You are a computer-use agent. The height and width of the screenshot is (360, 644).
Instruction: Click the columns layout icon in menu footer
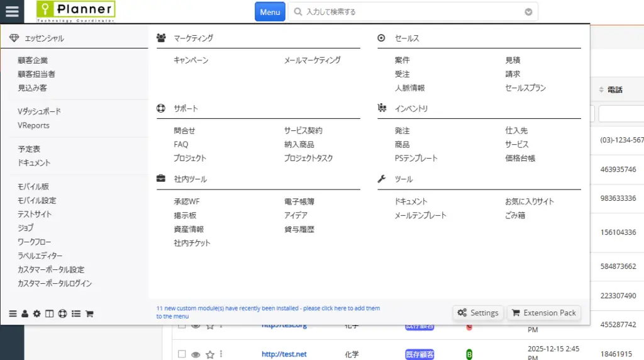[49, 313]
